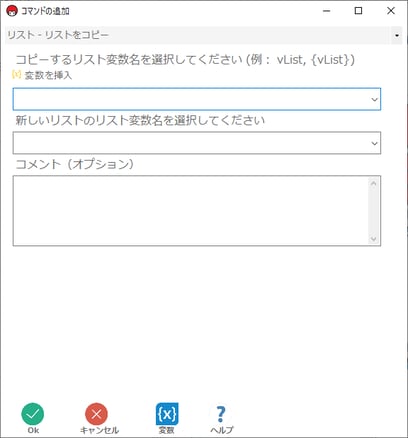Image resolution: width=408 pixels, height=438 pixels.
Task: Close the コマンドの追加 dialog window
Action: pyautogui.click(x=391, y=11)
